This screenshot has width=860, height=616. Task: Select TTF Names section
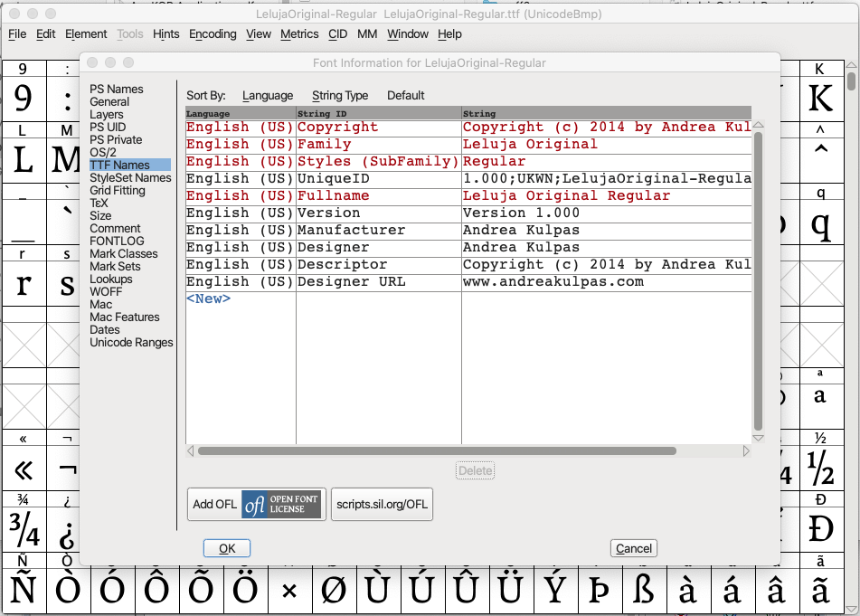coord(130,165)
